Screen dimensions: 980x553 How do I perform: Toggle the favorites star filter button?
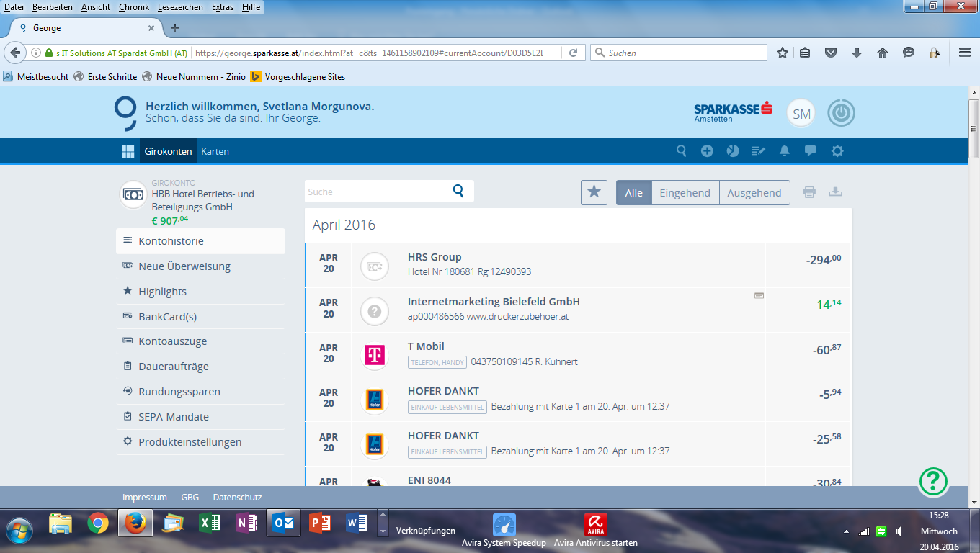pos(594,192)
